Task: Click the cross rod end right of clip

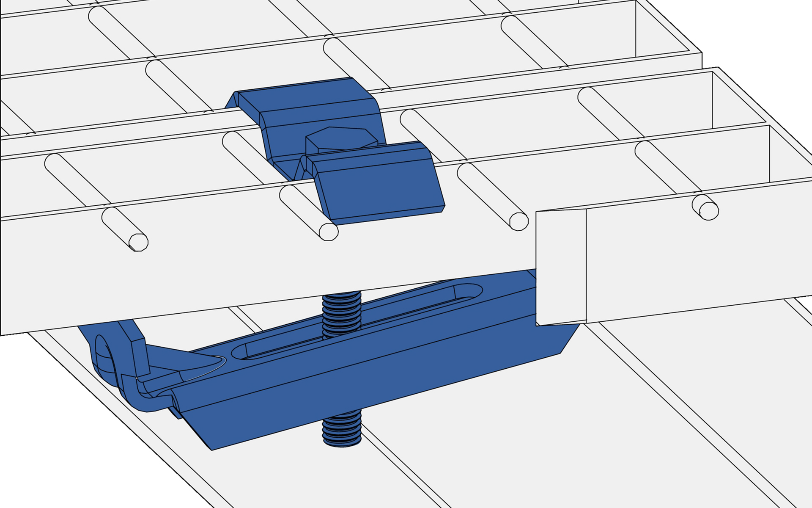Action: point(519,222)
